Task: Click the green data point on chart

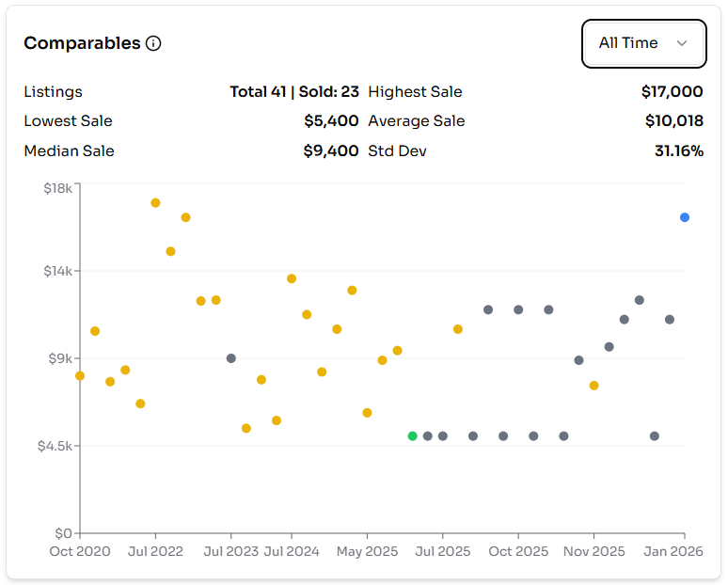Action: [413, 436]
